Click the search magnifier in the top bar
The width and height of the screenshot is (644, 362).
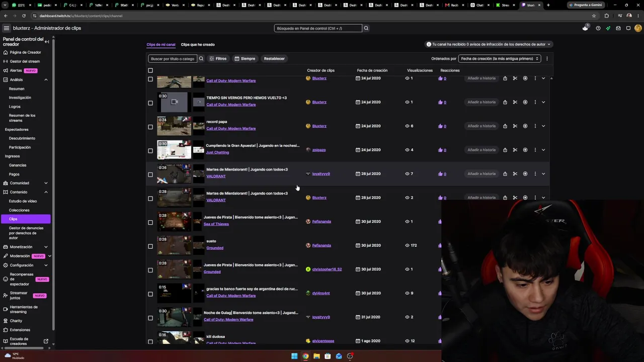(366, 28)
